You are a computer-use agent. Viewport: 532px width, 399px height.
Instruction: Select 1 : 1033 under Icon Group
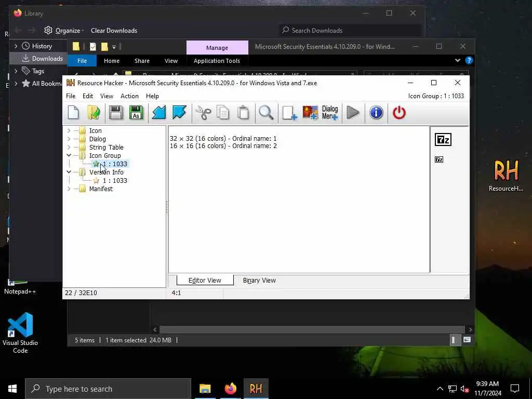tap(115, 164)
